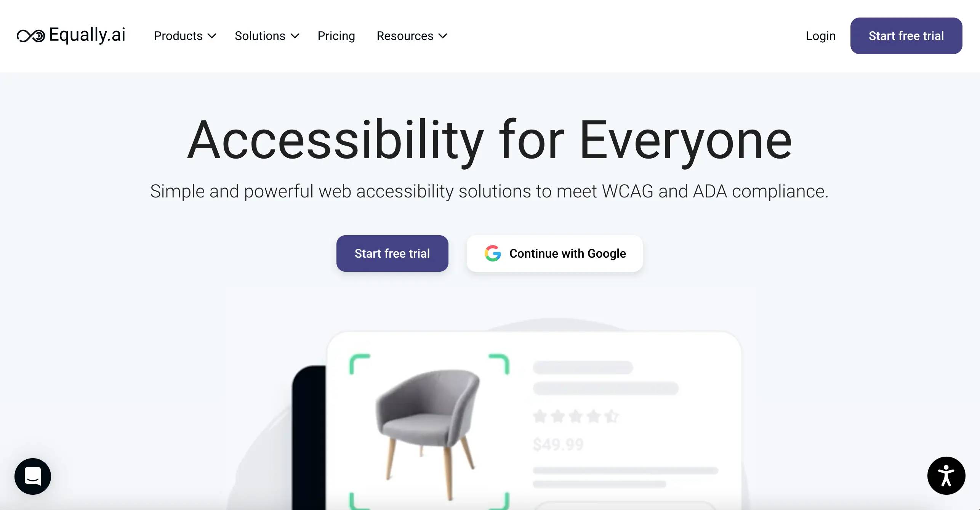Click the Google logo icon in button

(493, 253)
